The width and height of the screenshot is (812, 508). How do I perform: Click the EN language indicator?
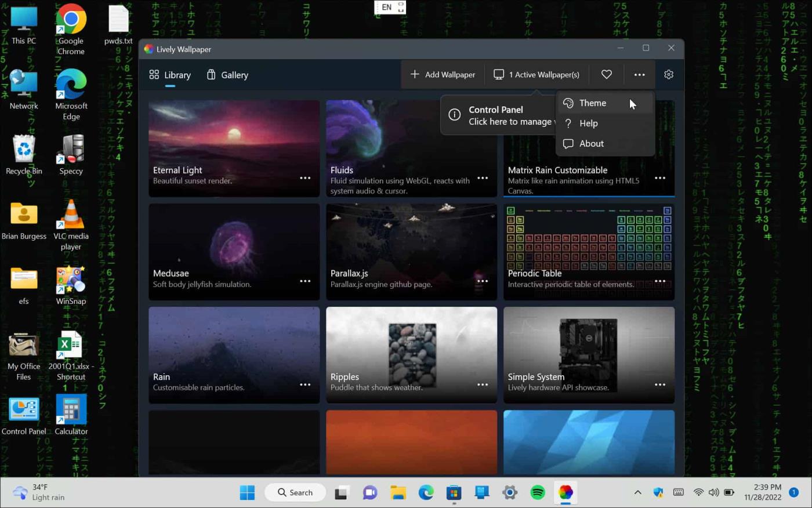(x=386, y=7)
